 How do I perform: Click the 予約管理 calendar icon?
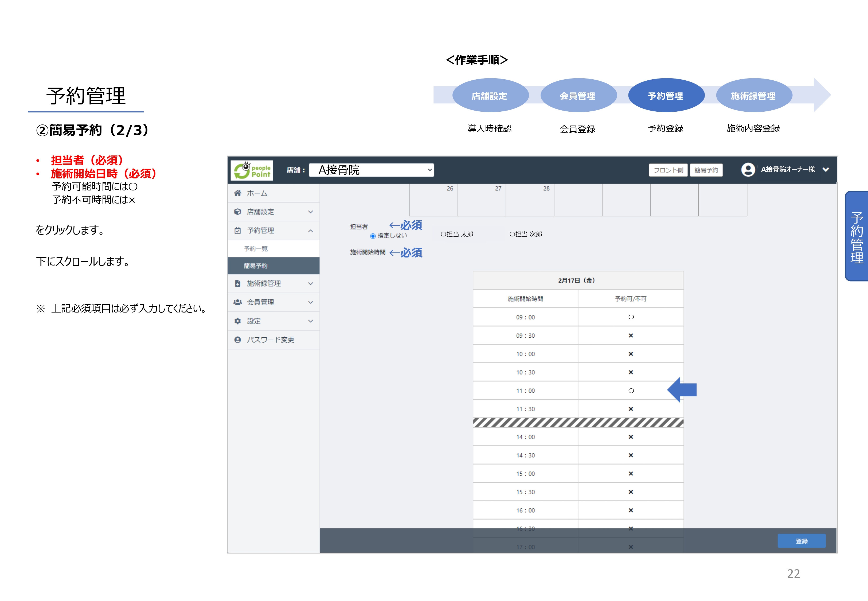[237, 231]
